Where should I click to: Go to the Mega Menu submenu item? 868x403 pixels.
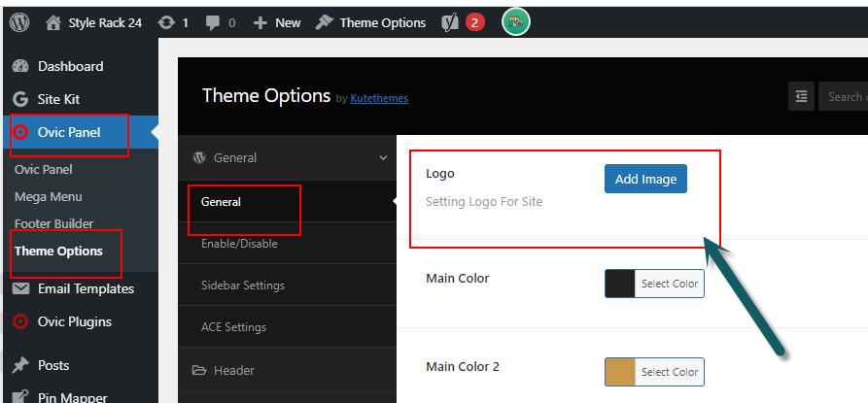[x=49, y=196]
